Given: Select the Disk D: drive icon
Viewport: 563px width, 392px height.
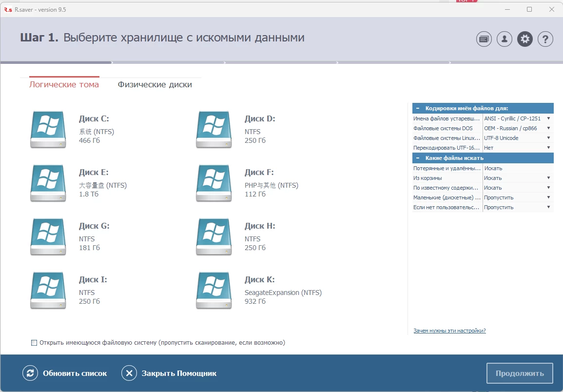Looking at the screenshot, I should (x=214, y=129).
